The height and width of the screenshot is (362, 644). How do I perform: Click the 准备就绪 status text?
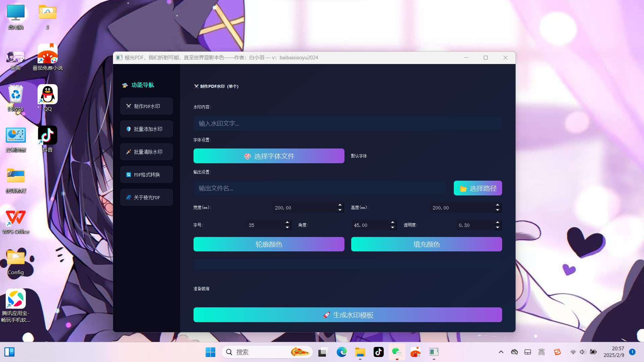coord(201,289)
